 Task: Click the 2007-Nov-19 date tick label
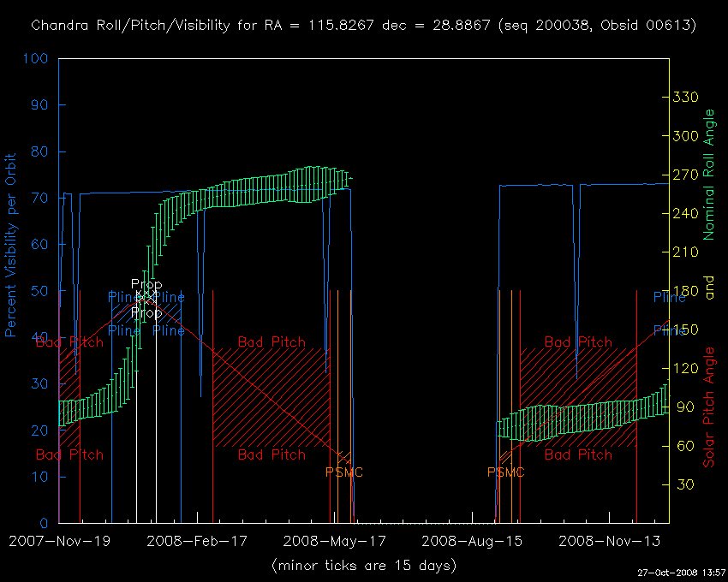[x=58, y=541]
